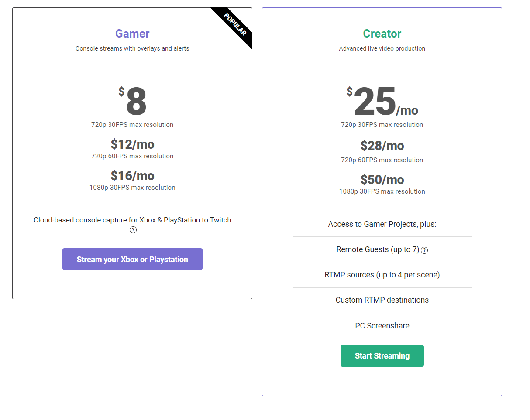Click the Access to Gamer Projects row
530x420 pixels.
(x=382, y=224)
